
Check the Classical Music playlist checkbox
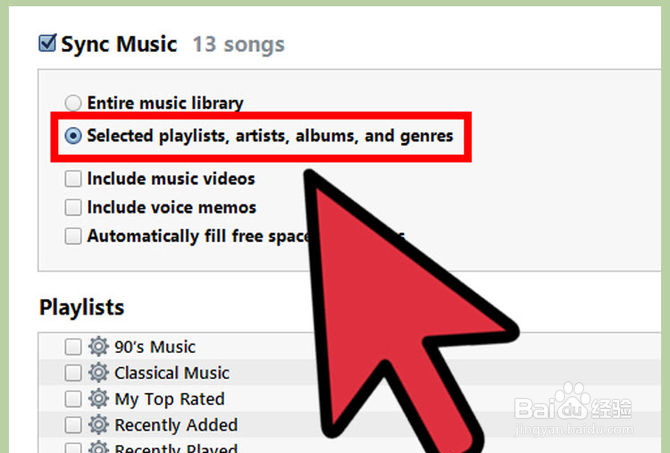[73, 373]
